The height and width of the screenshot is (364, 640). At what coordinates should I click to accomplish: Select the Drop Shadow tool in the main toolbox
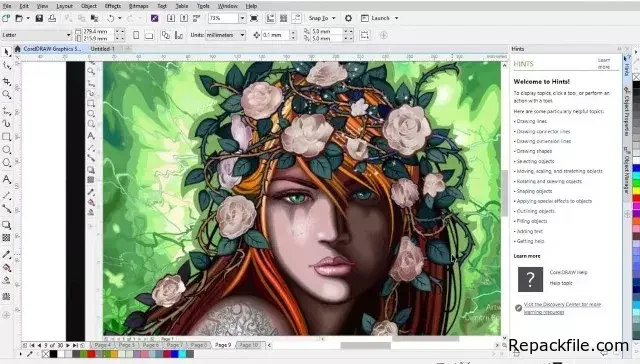7,225
